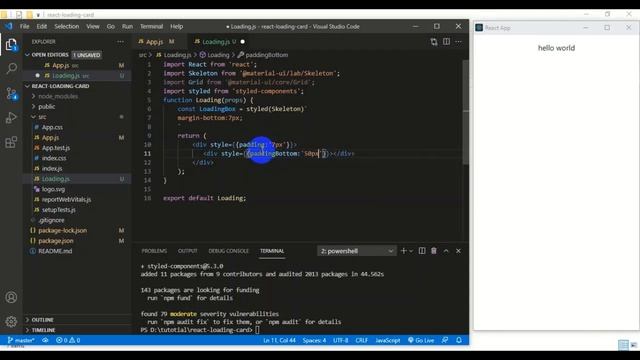
Task: Kill the terminal with trash icon
Action: tap(434, 251)
